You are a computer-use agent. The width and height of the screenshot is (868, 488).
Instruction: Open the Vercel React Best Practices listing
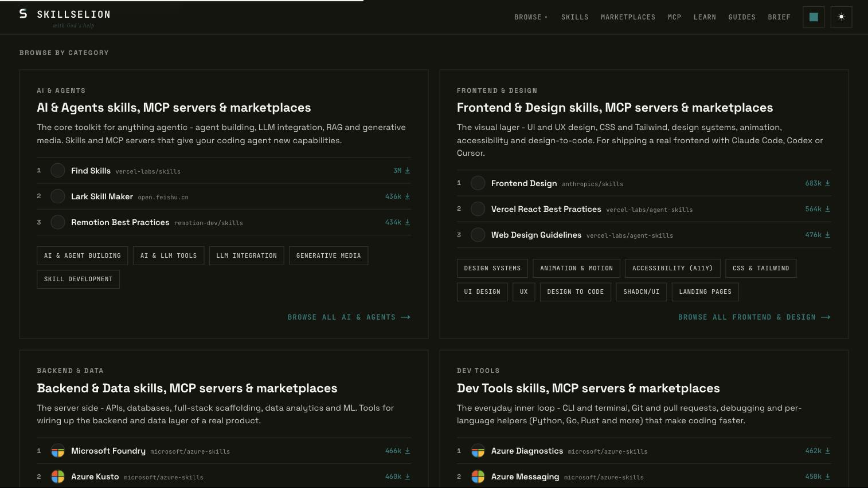(644, 209)
